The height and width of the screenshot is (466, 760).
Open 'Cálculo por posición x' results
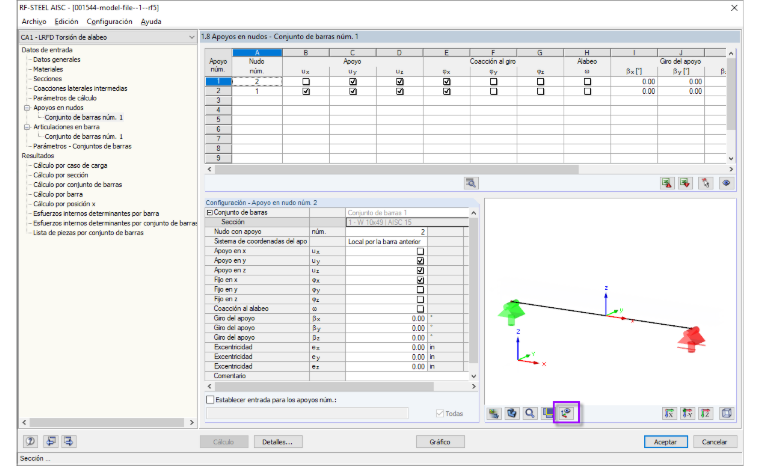point(64,204)
